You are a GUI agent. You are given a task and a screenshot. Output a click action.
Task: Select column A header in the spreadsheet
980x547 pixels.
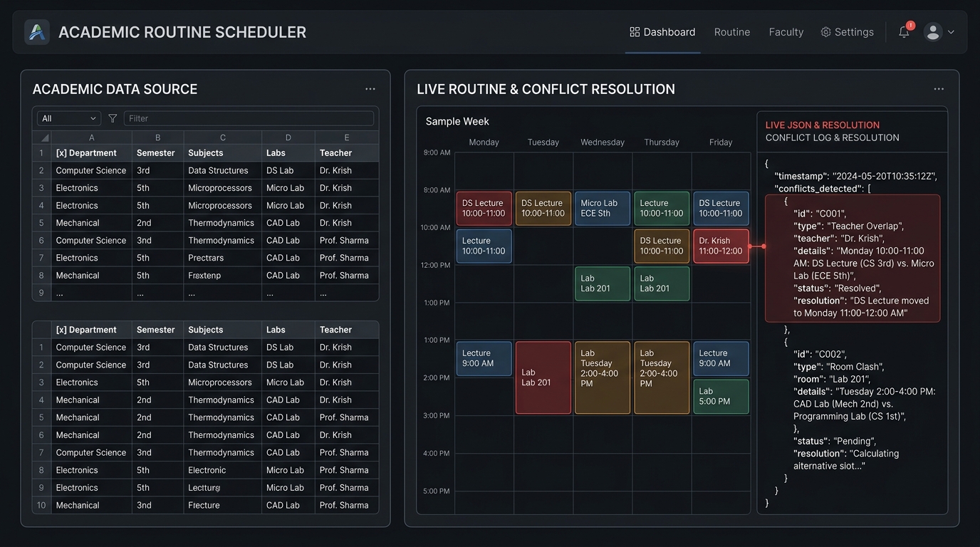[92, 137]
